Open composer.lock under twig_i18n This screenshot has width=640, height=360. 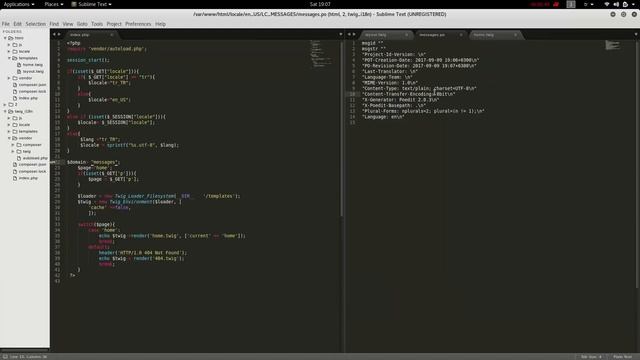[32, 171]
